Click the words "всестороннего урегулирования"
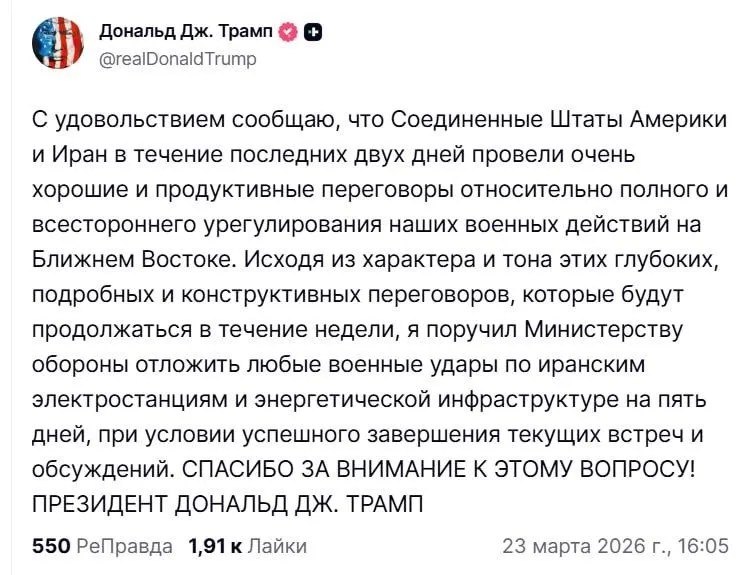 (196, 224)
